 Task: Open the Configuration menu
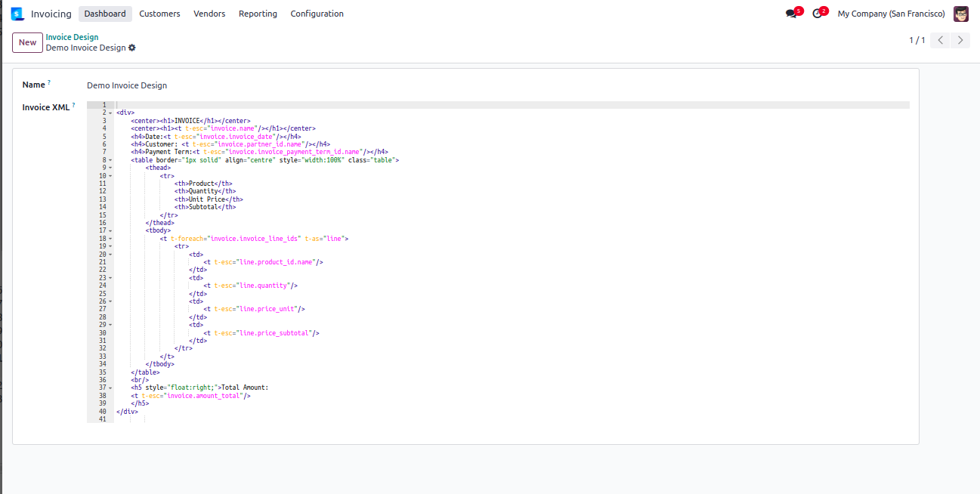(317, 14)
